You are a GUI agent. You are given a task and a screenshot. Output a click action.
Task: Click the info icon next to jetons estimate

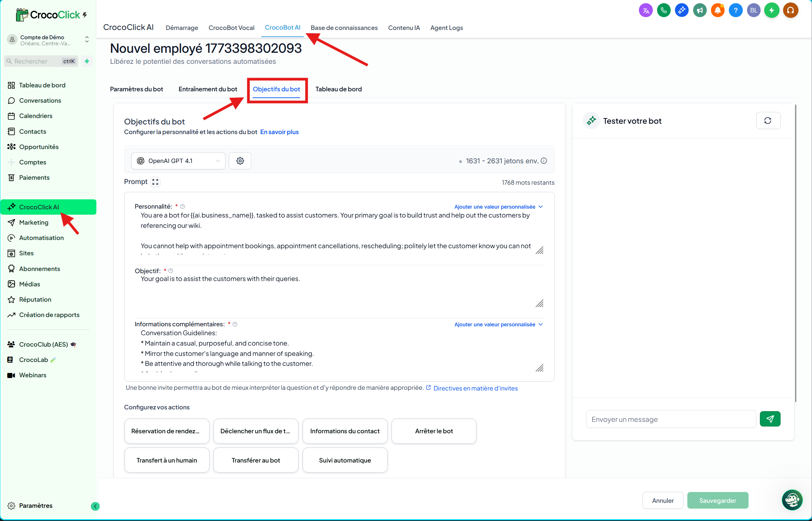[544, 161]
